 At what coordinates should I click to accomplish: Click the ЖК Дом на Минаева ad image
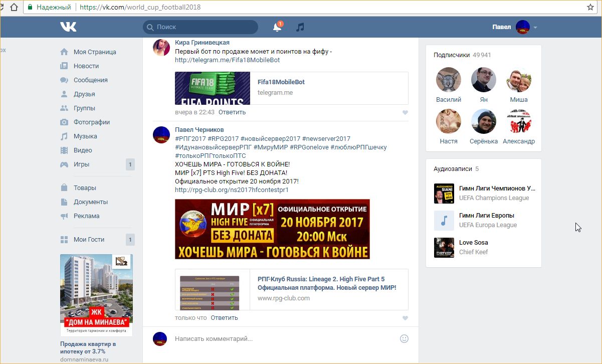[x=96, y=295]
